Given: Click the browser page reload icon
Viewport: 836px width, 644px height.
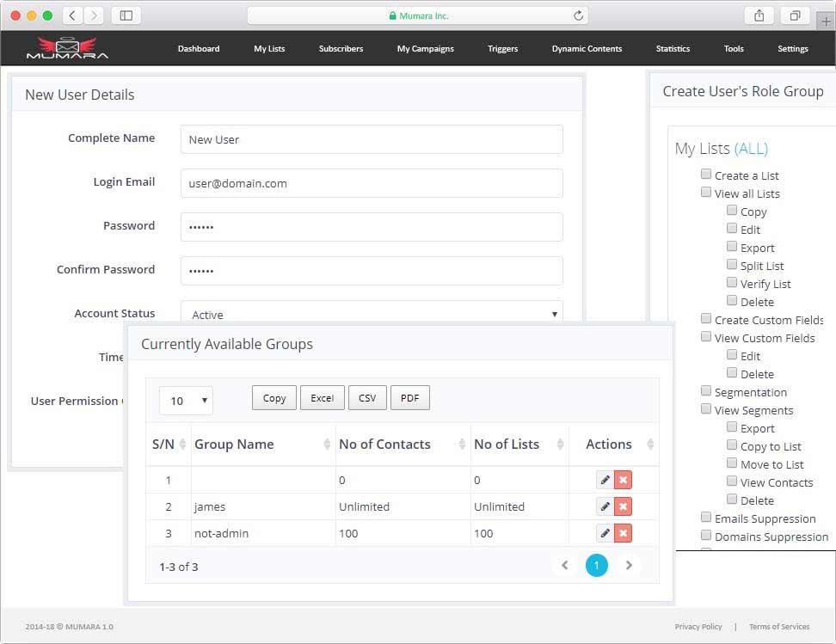Looking at the screenshot, I should 576,15.
